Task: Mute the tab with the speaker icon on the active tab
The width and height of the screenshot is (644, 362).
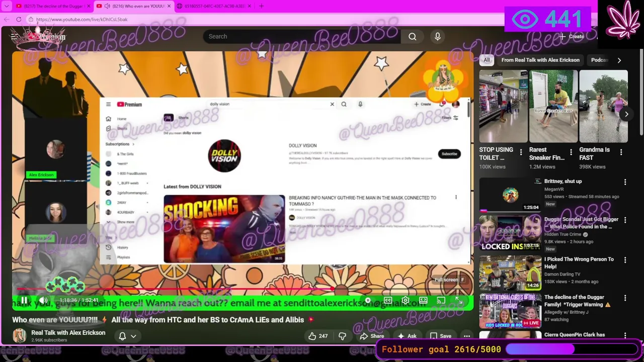Action: [x=107, y=6]
